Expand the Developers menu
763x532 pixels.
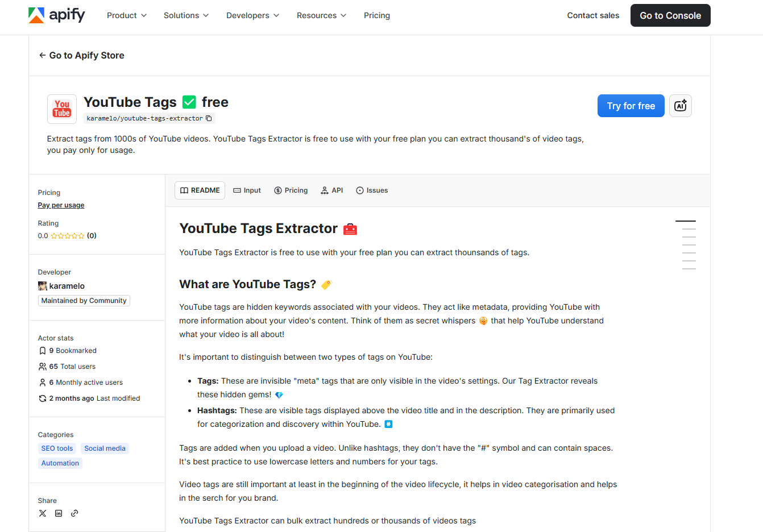click(252, 15)
